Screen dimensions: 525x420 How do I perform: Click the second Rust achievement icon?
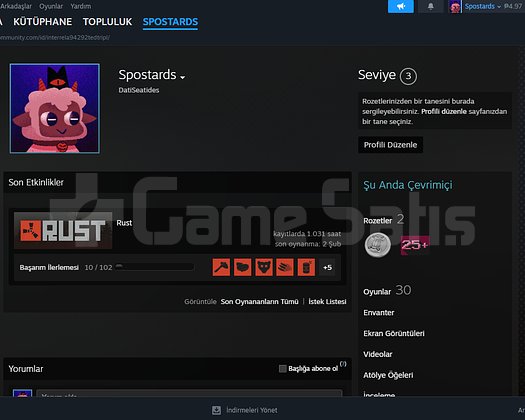[x=242, y=267]
